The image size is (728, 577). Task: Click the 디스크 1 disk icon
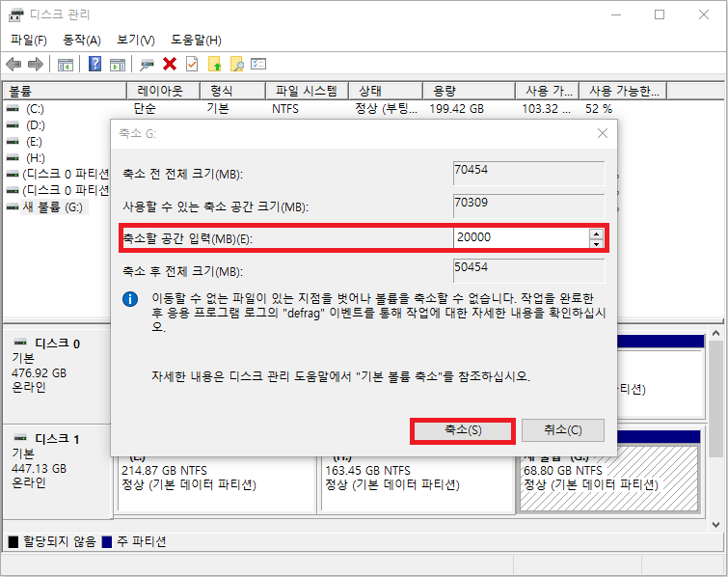[x=20, y=438]
